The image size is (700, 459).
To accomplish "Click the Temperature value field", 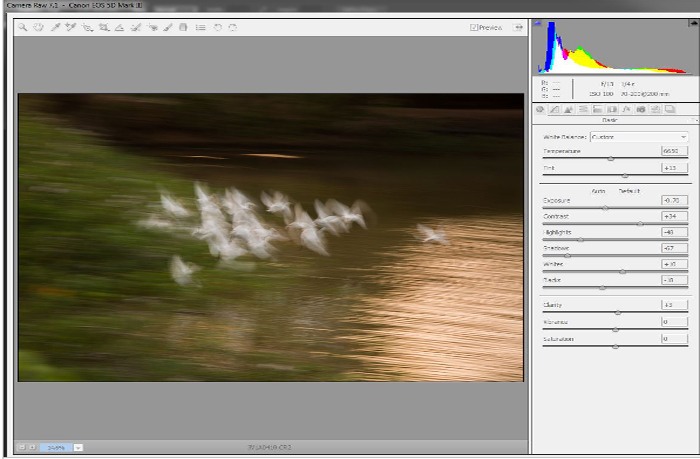I will tap(674, 151).
